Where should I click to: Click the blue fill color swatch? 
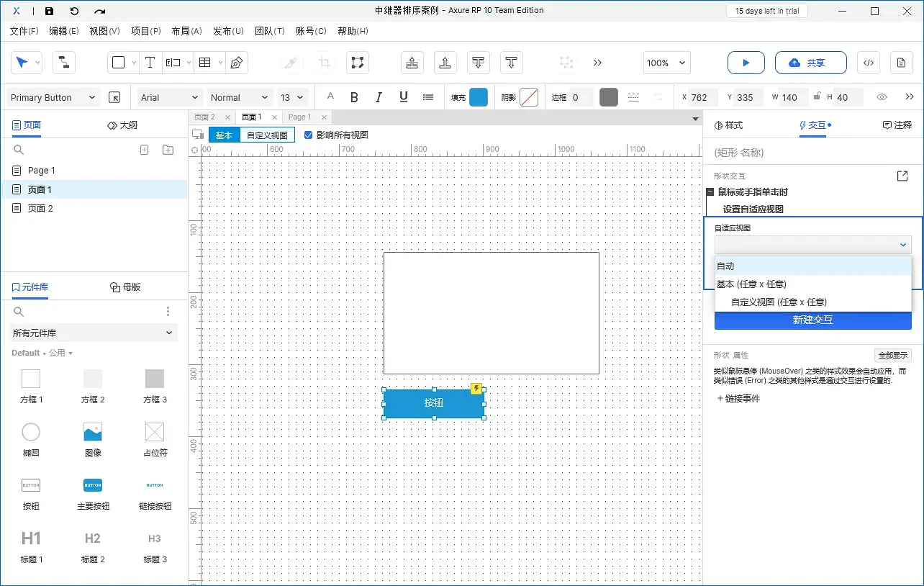click(x=479, y=97)
